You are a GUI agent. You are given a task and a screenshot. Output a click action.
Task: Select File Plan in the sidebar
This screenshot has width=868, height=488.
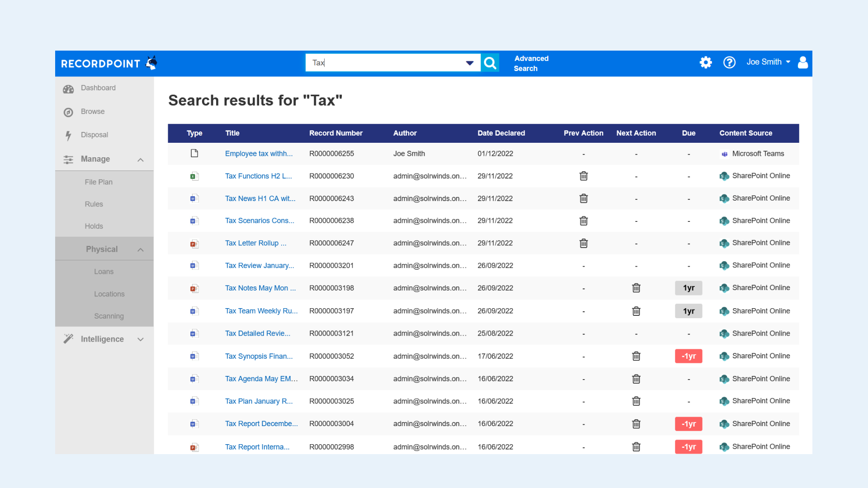pyautogui.click(x=98, y=182)
